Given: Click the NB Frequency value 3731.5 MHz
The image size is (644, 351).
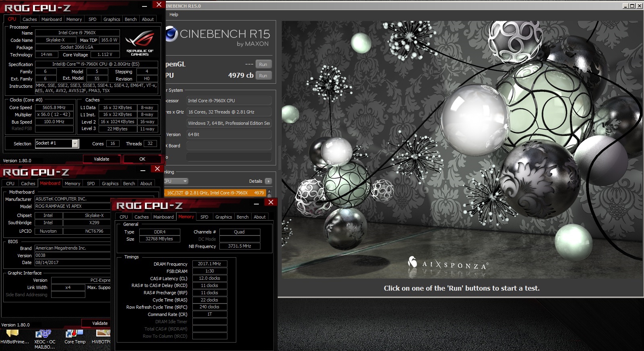Looking at the screenshot, I should (x=240, y=246).
